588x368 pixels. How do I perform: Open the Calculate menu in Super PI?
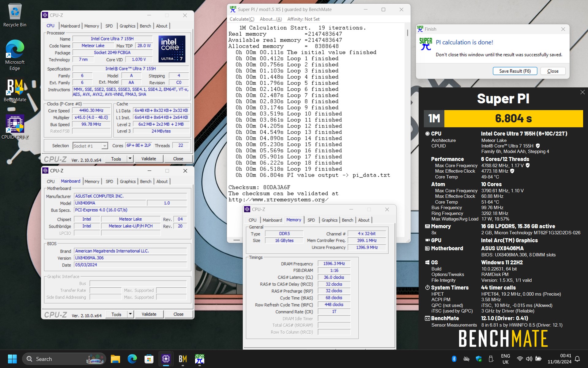242,19
